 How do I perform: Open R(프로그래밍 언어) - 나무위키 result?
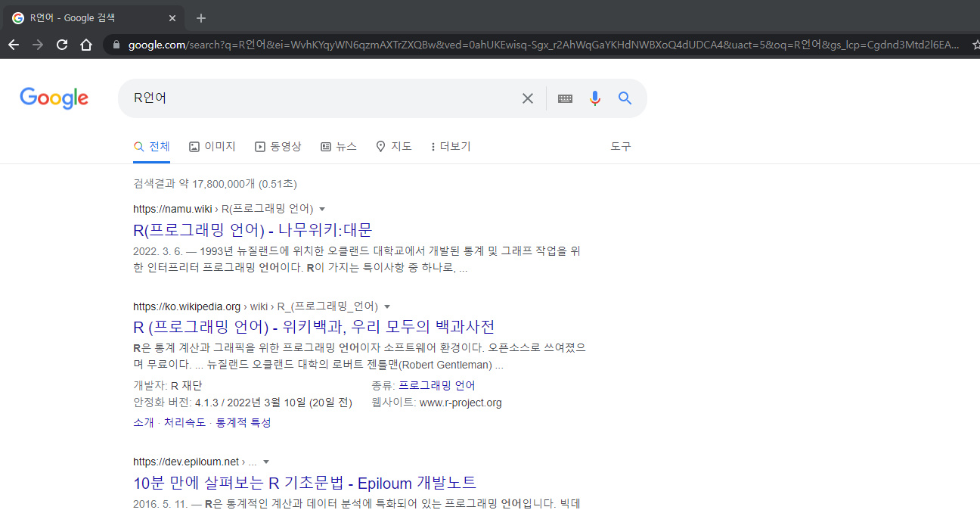(x=253, y=229)
